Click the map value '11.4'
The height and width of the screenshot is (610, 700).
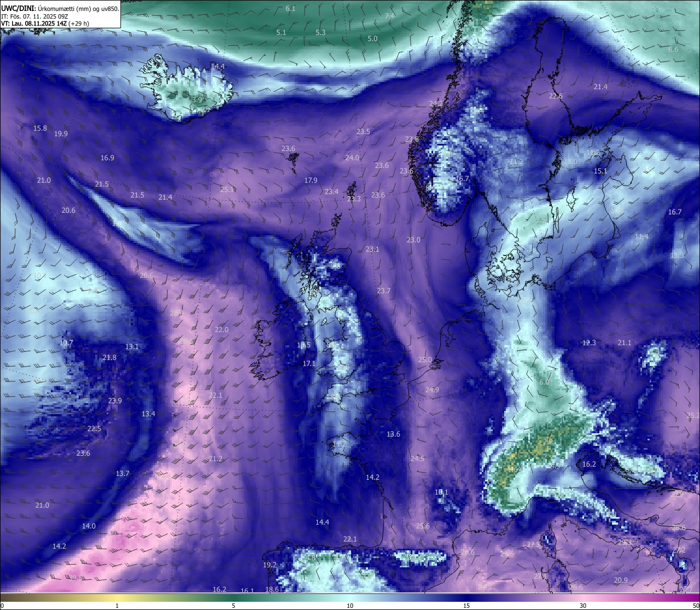tap(641, 236)
